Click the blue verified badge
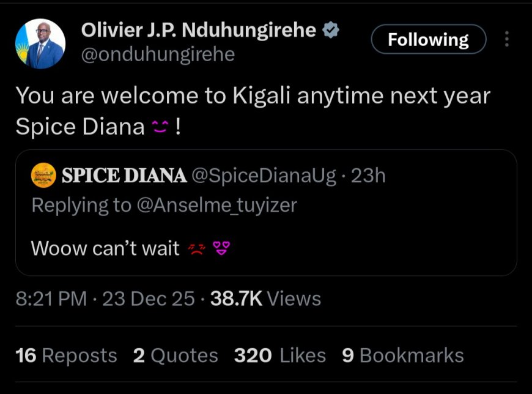 [331, 30]
